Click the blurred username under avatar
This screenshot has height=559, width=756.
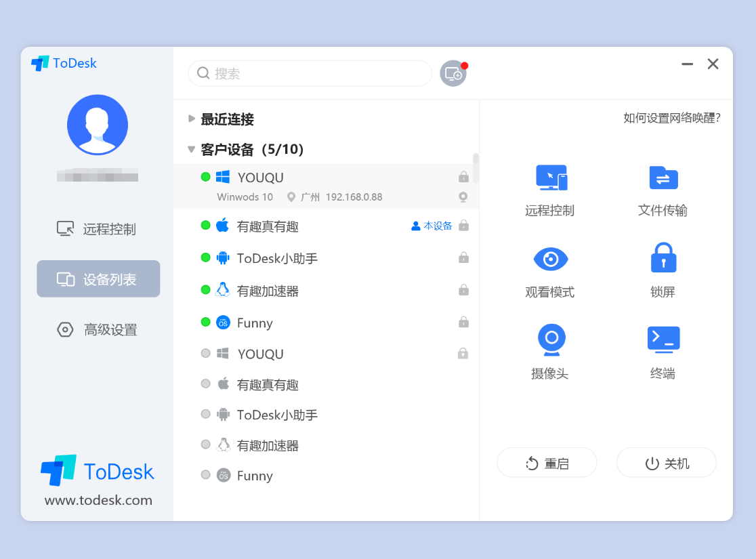click(98, 175)
